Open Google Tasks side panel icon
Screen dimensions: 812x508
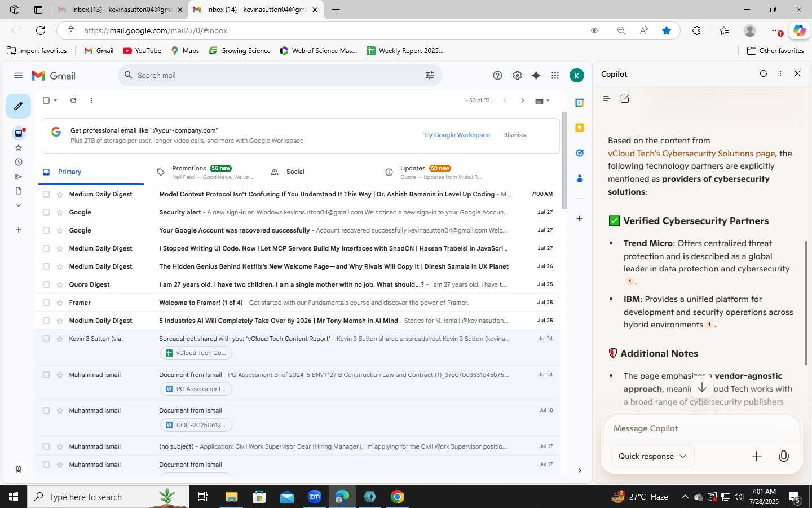click(x=579, y=153)
